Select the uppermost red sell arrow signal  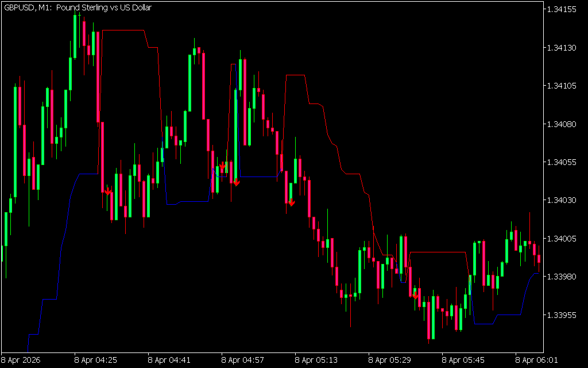(222, 166)
